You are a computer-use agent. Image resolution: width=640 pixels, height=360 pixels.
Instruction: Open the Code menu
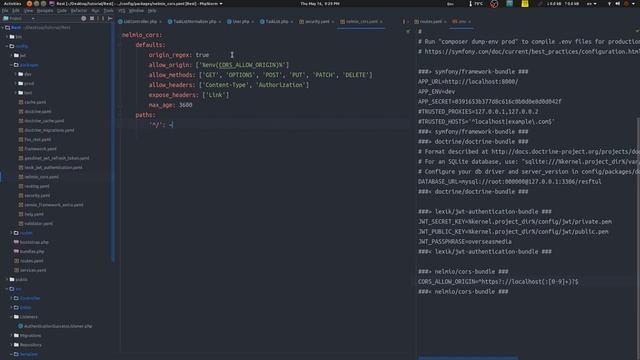pyautogui.click(x=62, y=11)
